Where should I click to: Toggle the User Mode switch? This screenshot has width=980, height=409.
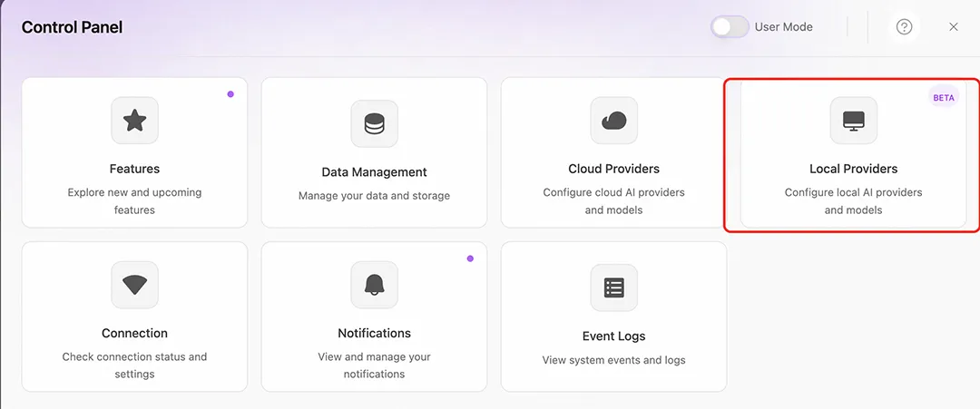point(730,27)
